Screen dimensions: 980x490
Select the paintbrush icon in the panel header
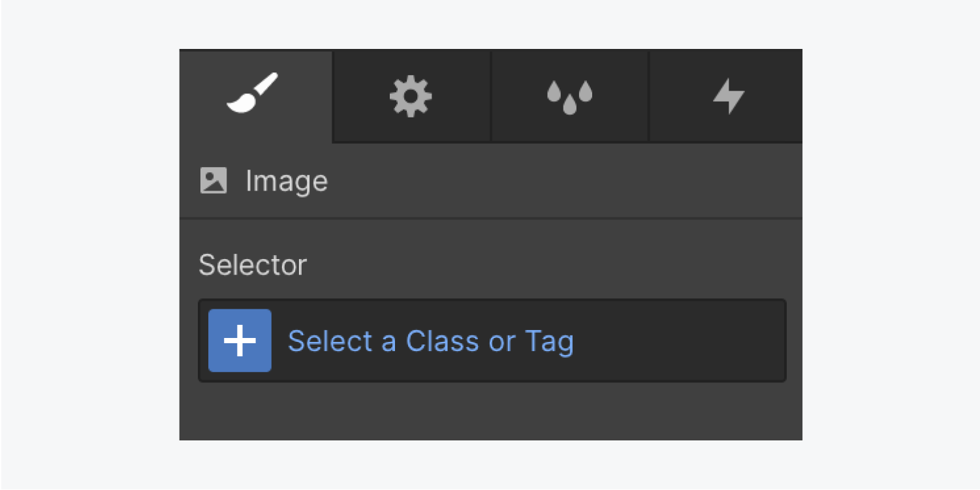pyautogui.click(x=252, y=93)
